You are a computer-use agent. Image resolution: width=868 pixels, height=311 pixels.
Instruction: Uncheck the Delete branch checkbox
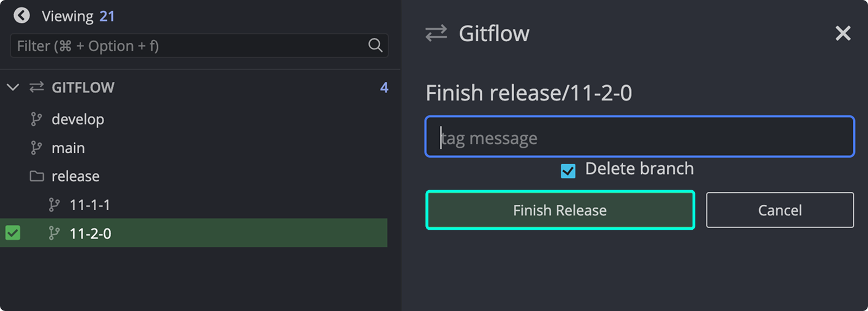coord(568,171)
